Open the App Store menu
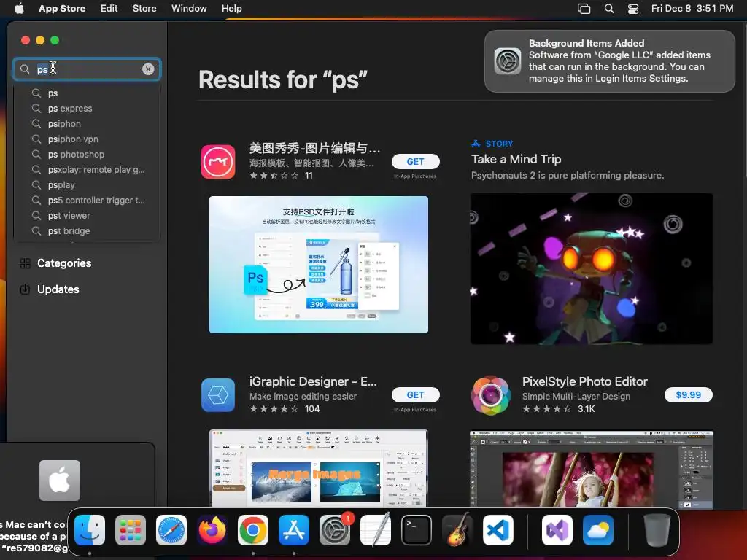Viewport: 747px width, 560px height. 62,8
